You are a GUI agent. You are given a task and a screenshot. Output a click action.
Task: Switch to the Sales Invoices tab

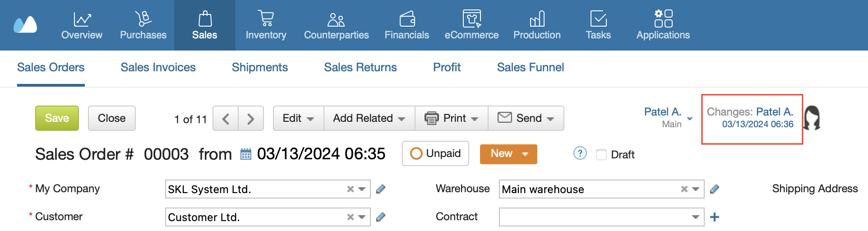158,67
